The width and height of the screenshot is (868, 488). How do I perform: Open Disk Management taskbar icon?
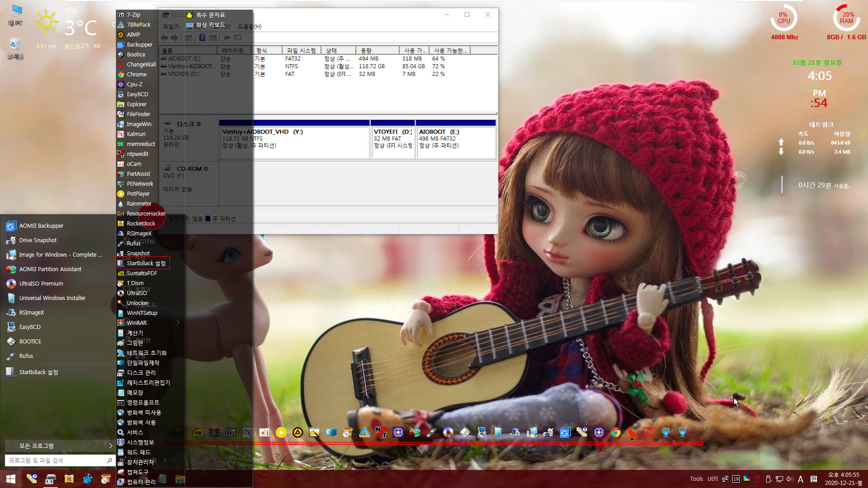pos(51,479)
